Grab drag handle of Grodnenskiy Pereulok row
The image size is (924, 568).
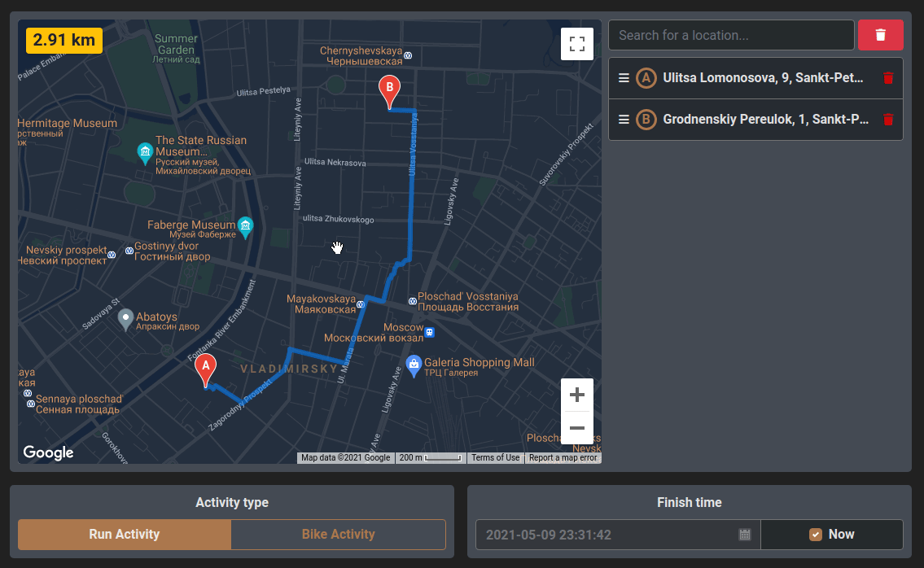pyautogui.click(x=624, y=120)
